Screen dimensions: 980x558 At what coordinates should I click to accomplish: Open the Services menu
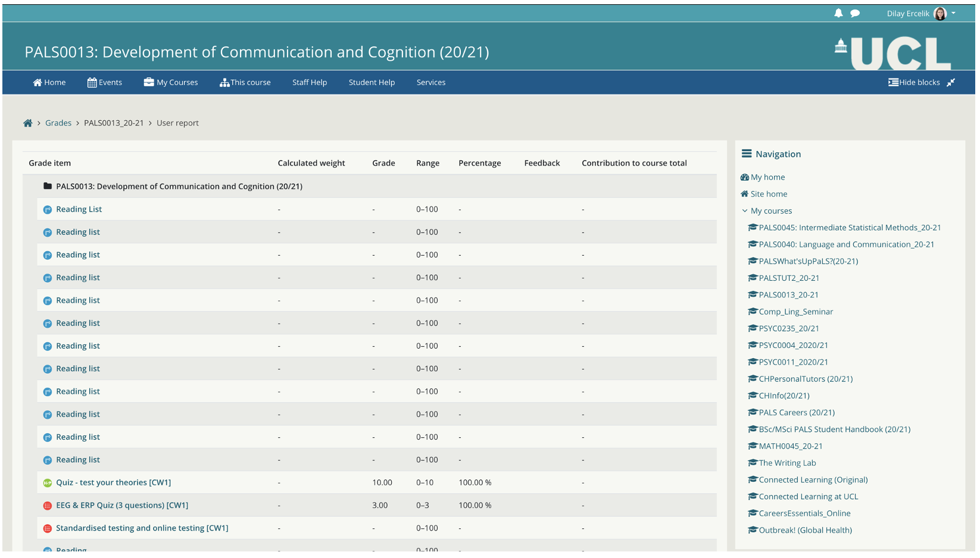pyautogui.click(x=431, y=83)
